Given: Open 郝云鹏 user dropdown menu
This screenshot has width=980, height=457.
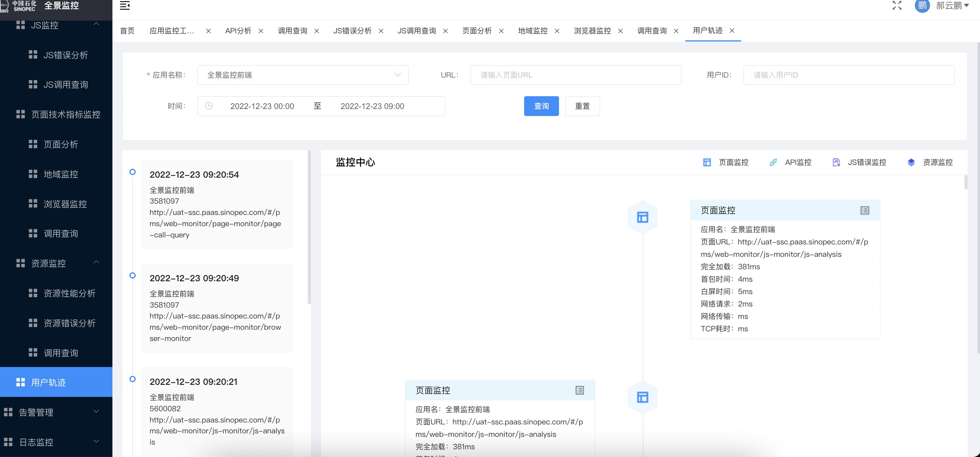Looking at the screenshot, I should [x=952, y=6].
